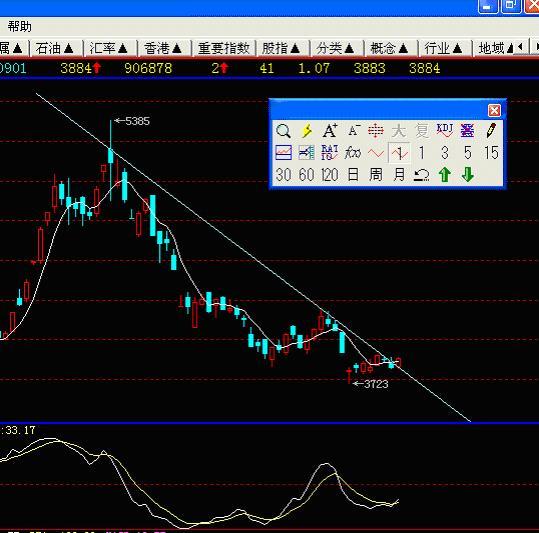Click the magnifying glass search icon
The height and width of the screenshot is (533, 539).
[283, 131]
